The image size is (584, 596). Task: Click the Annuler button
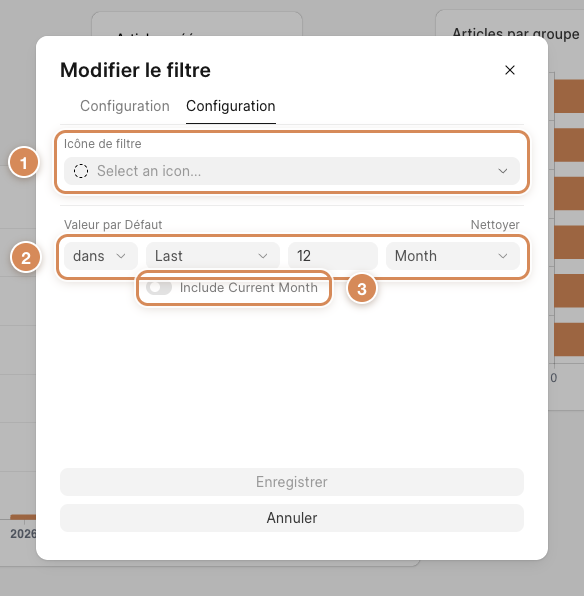(x=292, y=518)
